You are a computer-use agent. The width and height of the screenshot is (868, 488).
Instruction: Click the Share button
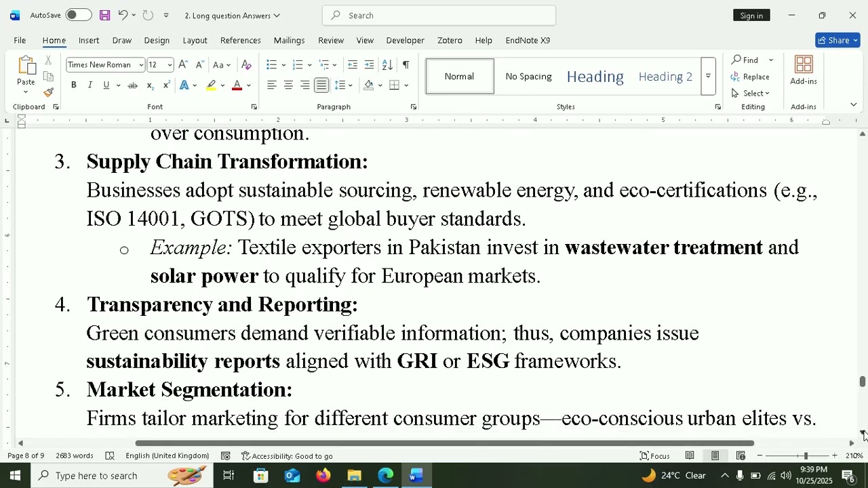click(x=837, y=40)
